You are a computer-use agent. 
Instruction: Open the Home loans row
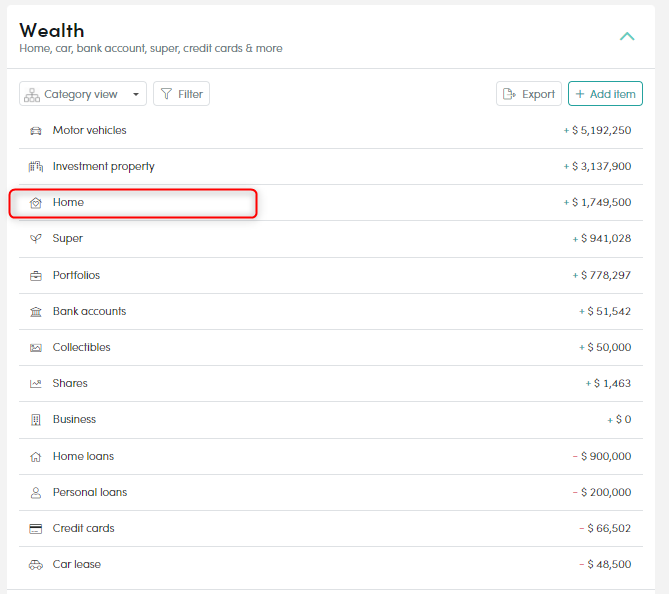pyautogui.click(x=83, y=457)
